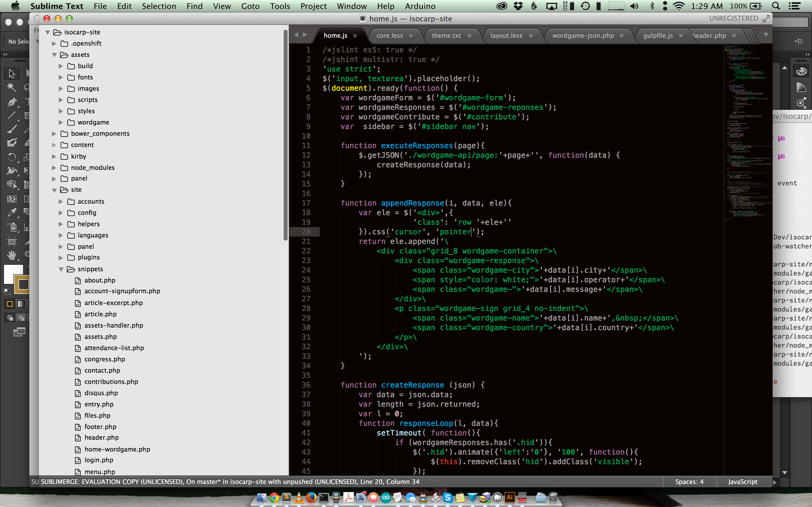Image resolution: width=812 pixels, height=507 pixels.
Task: Select the Artboard tool
Action: click(x=11, y=241)
